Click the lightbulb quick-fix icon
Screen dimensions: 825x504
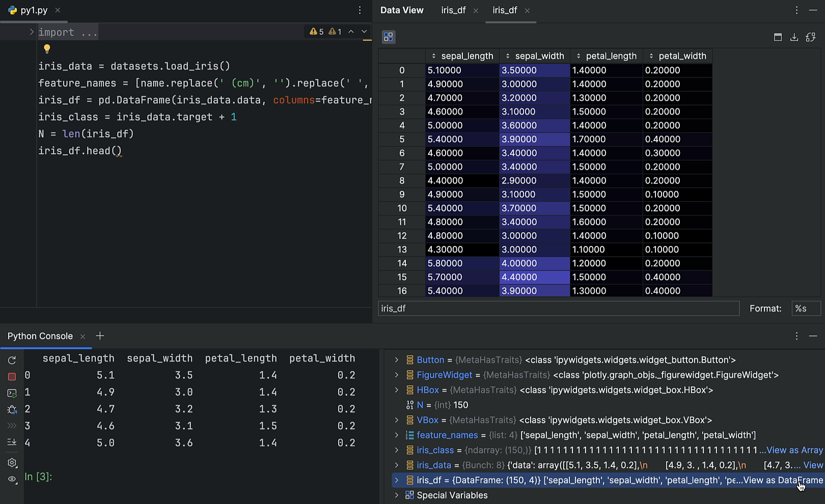pyautogui.click(x=47, y=49)
